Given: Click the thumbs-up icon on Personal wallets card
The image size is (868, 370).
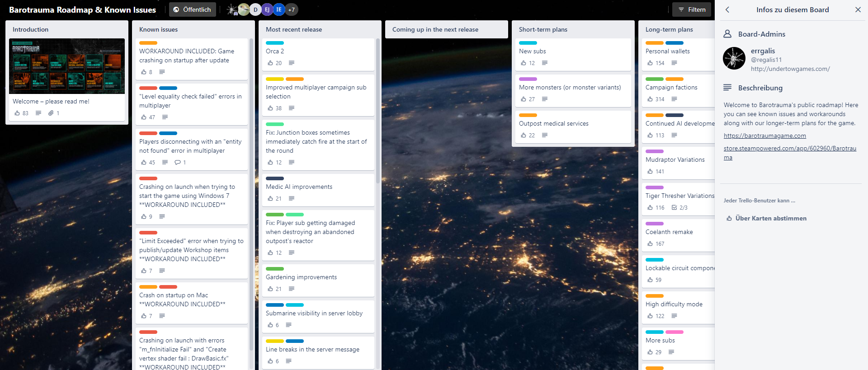Looking at the screenshot, I should tap(650, 63).
